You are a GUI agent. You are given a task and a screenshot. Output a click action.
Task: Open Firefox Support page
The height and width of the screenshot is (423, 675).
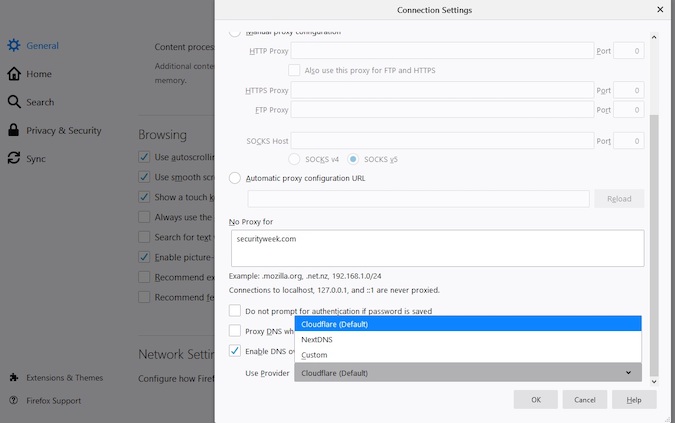[x=54, y=401]
